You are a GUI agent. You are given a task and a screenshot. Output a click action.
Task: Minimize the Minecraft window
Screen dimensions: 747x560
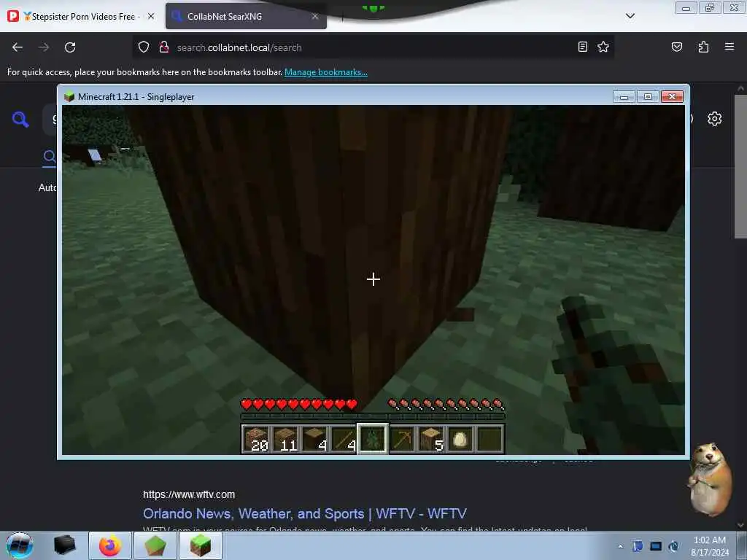pyautogui.click(x=624, y=97)
